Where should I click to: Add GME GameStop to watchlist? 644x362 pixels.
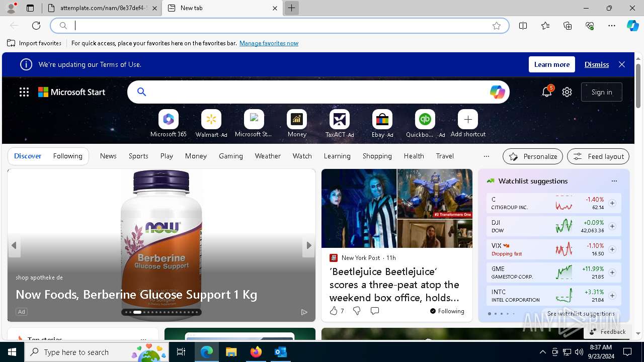pyautogui.click(x=612, y=273)
